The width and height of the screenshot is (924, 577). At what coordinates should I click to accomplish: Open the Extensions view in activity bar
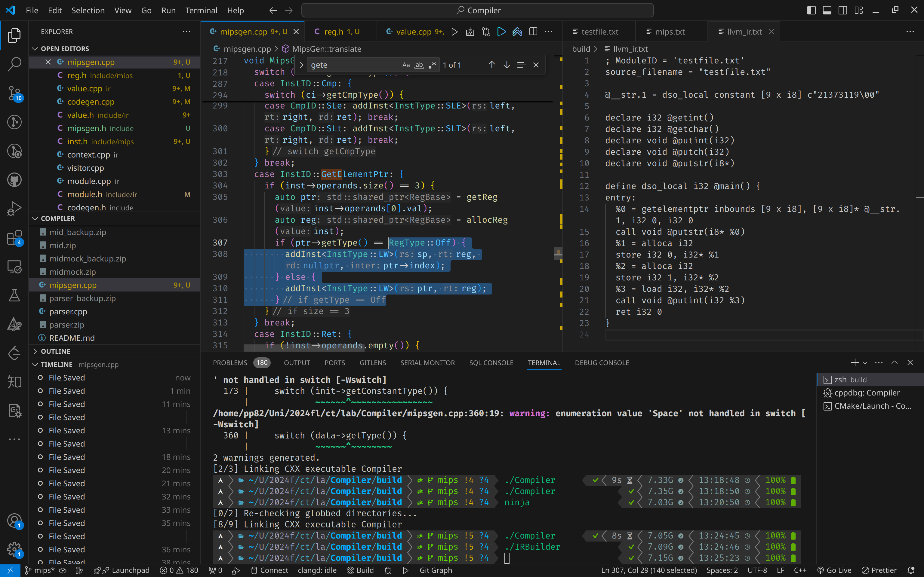click(x=14, y=238)
